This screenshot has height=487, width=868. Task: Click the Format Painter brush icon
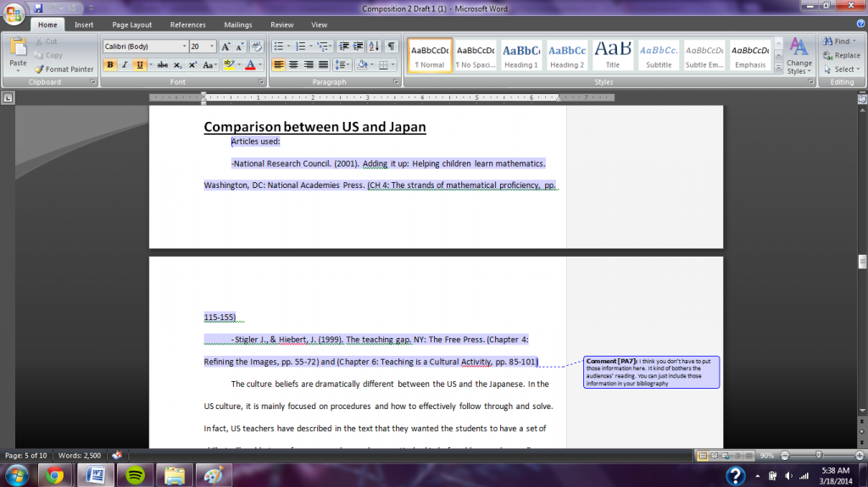[x=39, y=69]
